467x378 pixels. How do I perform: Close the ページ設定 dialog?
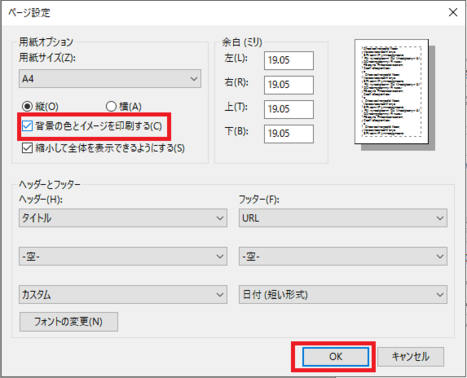coord(453,13)
